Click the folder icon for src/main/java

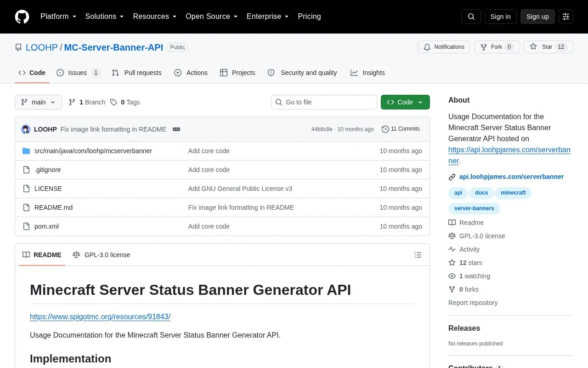pyautogui.click(x=26, y=151)
